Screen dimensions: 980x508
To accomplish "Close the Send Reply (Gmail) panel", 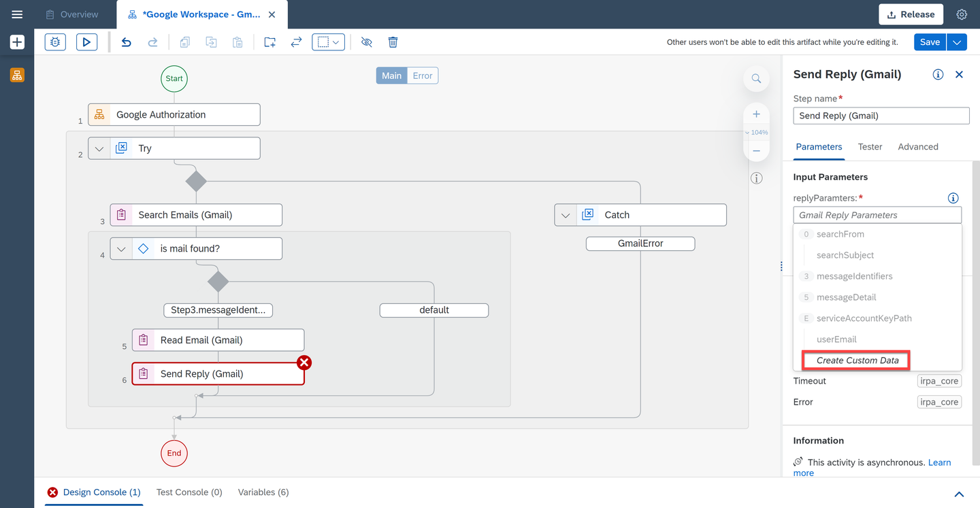I will pos(960,75).
